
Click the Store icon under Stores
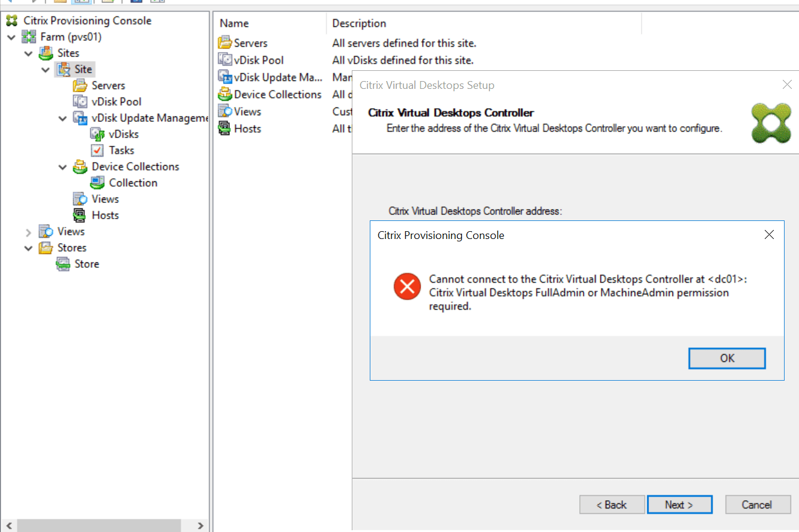click(62, 264)
